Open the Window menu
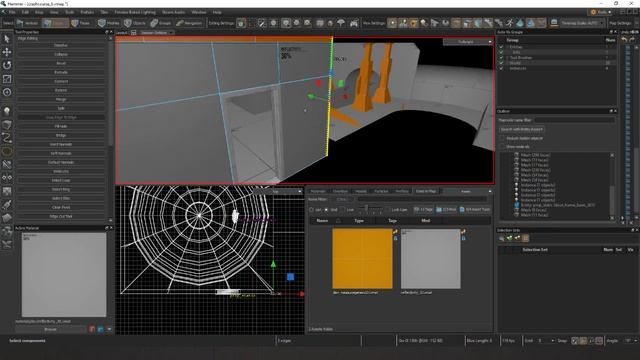This screenshot has width=640, height=360. [x=199, y=12]
